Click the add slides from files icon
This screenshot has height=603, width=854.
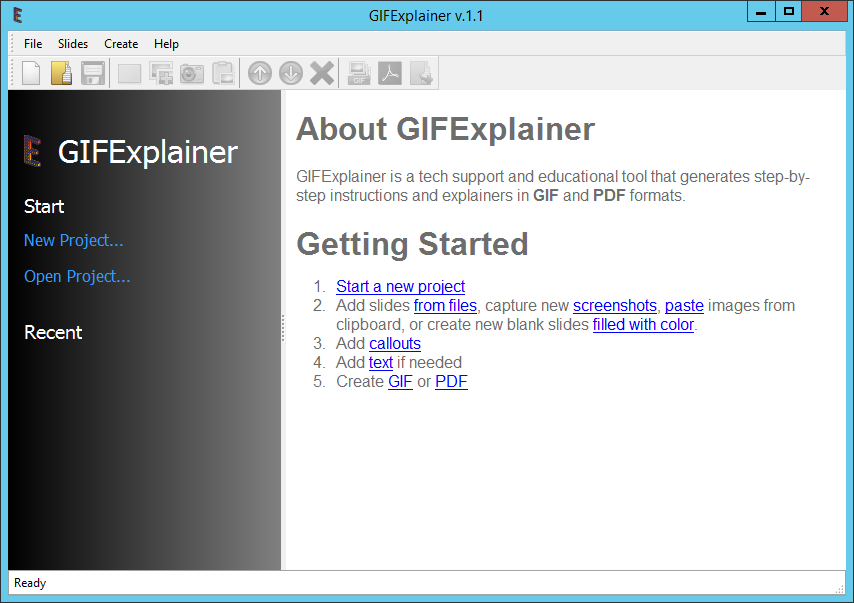161,73
